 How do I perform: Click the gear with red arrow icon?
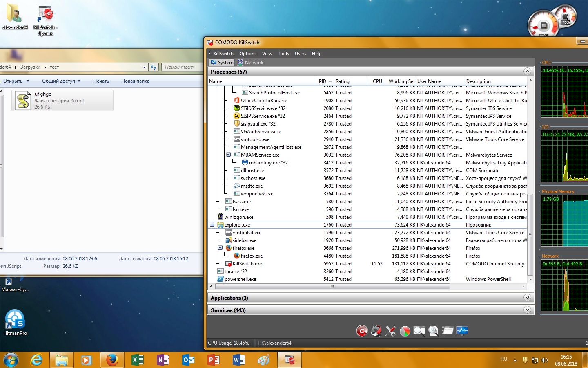click(376, 331)
